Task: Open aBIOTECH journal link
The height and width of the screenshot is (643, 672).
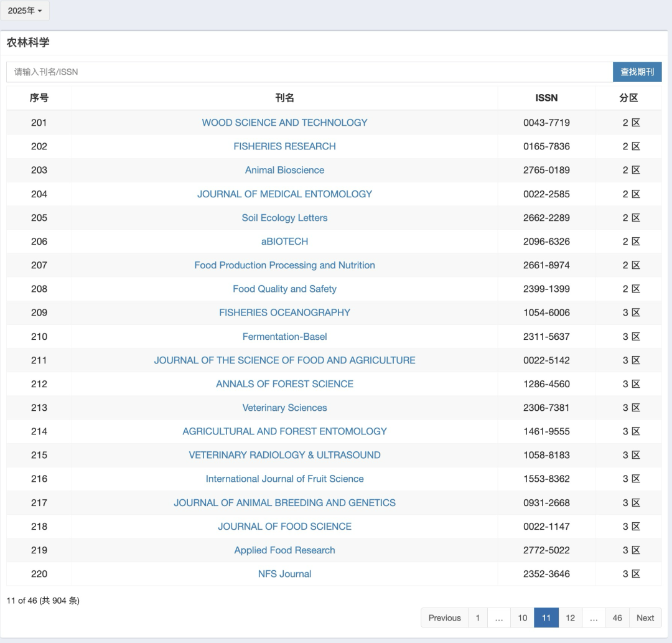Action: [x=284, y=242]
